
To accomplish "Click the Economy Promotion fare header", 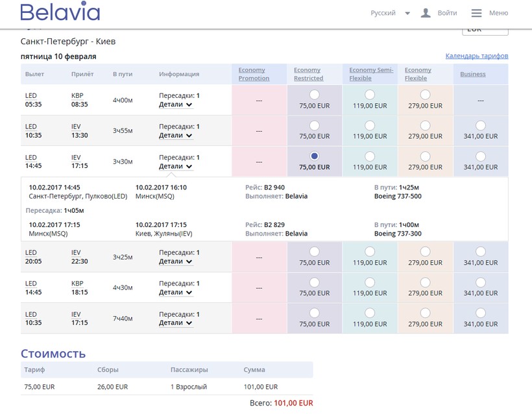I will [254, 74].
